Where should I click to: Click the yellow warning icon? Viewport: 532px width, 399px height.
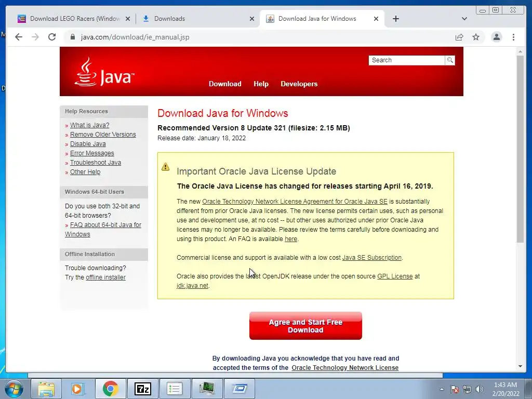pos(165,167)
